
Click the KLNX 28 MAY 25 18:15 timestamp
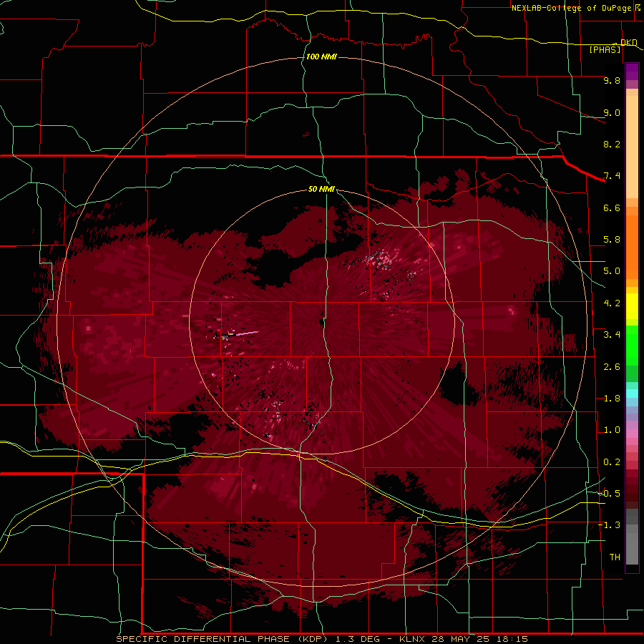point(464,639)
